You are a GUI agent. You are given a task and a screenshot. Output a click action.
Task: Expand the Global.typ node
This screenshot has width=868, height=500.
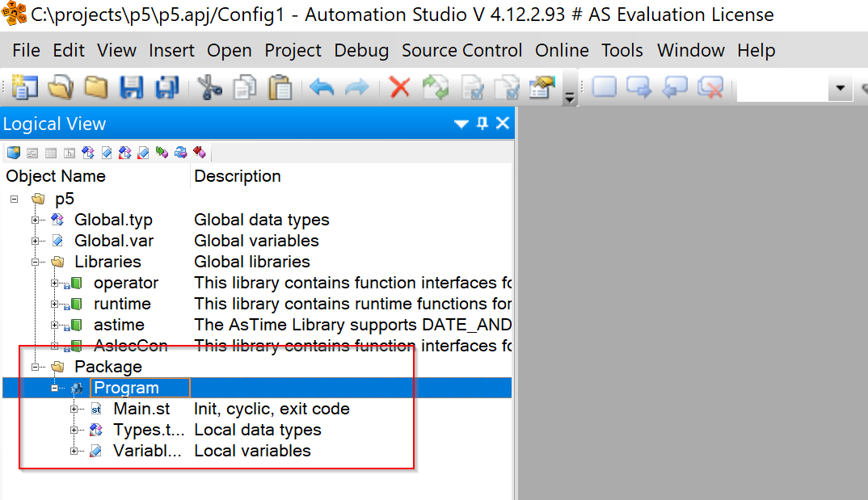pyautogui.click(x=35, y=221)
